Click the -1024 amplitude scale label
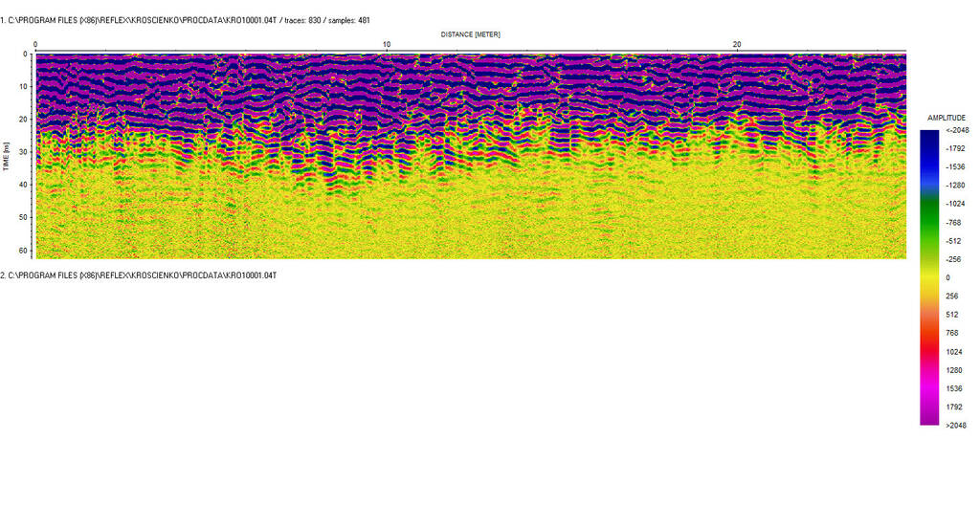 pos(954,204)
